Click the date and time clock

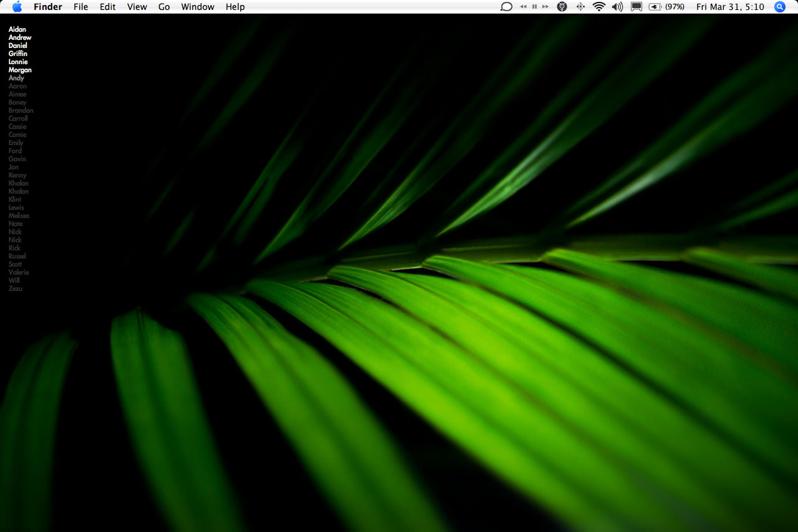[x=730, y=7]
